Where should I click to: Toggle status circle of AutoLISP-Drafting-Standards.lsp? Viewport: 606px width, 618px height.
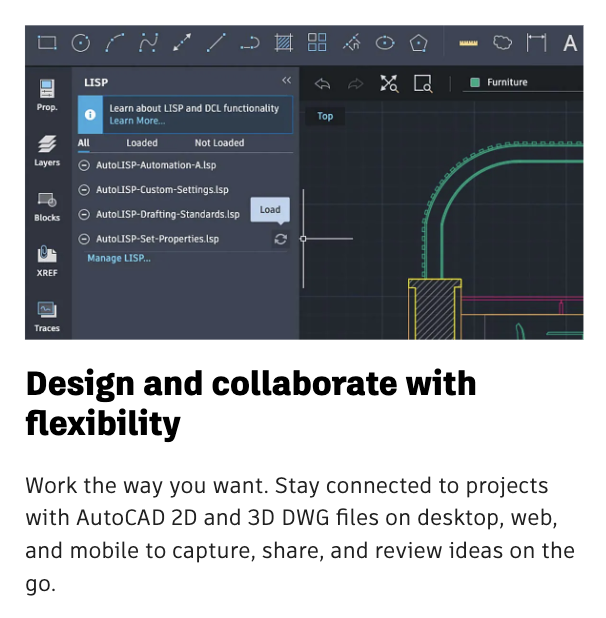(84, 214)
